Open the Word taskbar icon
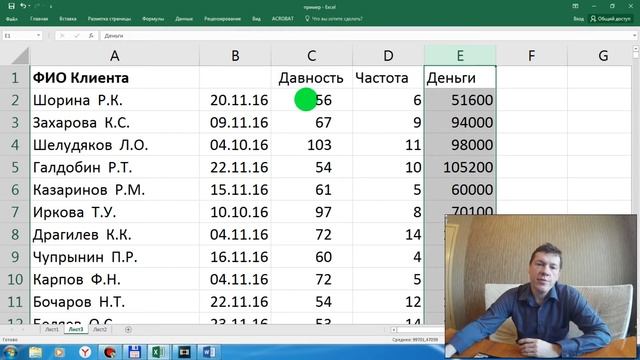640x360 pixels. [x=209, y=352]
